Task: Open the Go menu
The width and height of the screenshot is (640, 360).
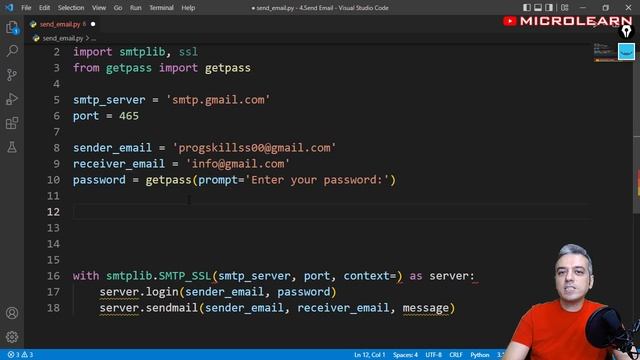Action: pyautogui.click(x=118, y=8)
